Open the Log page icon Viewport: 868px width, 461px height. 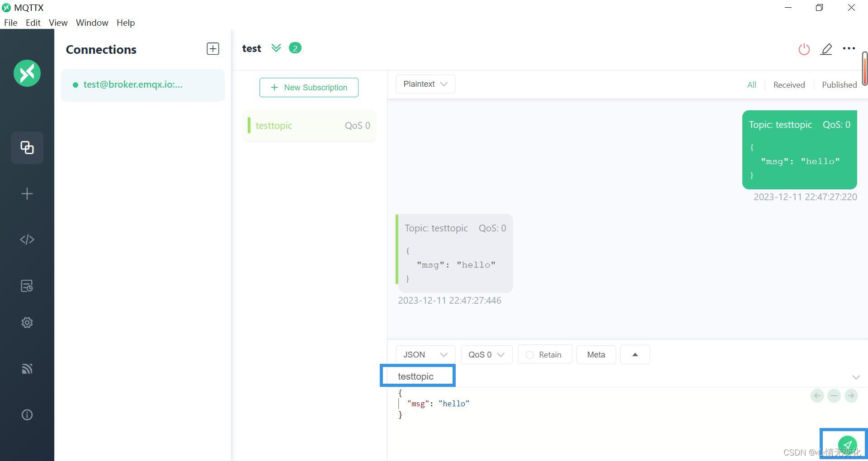click(27, 286)
